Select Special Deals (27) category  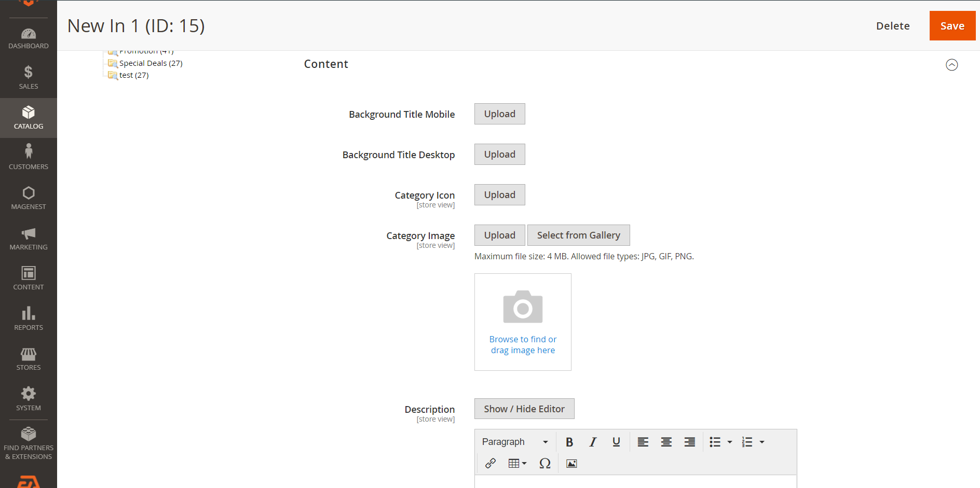[x=151, y=63]
